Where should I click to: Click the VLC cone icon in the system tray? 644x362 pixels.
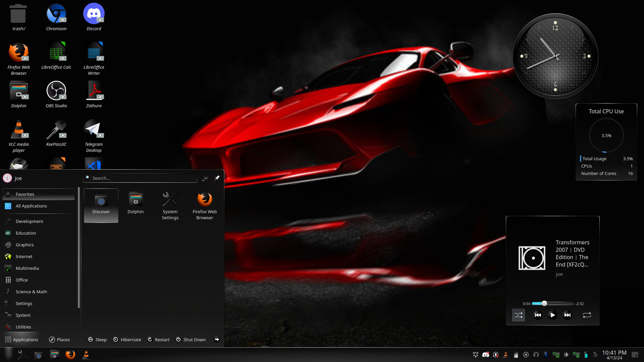click(506, 354)
